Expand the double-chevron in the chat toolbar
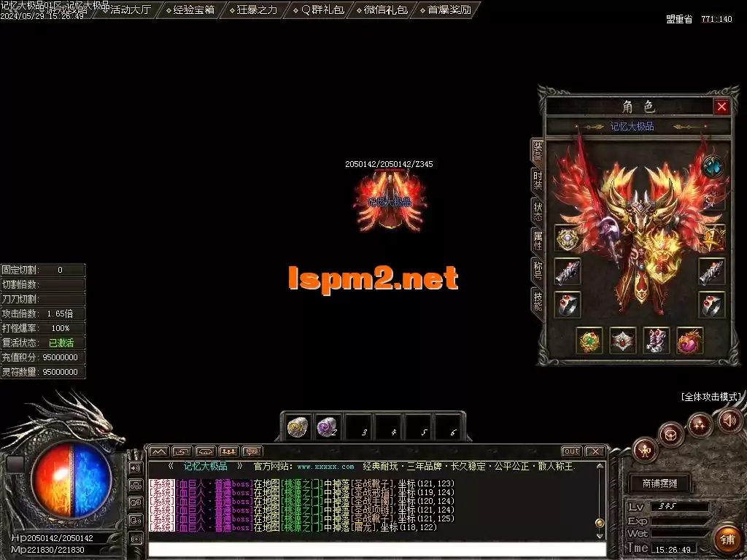747x560 pixels. point(159,452)
